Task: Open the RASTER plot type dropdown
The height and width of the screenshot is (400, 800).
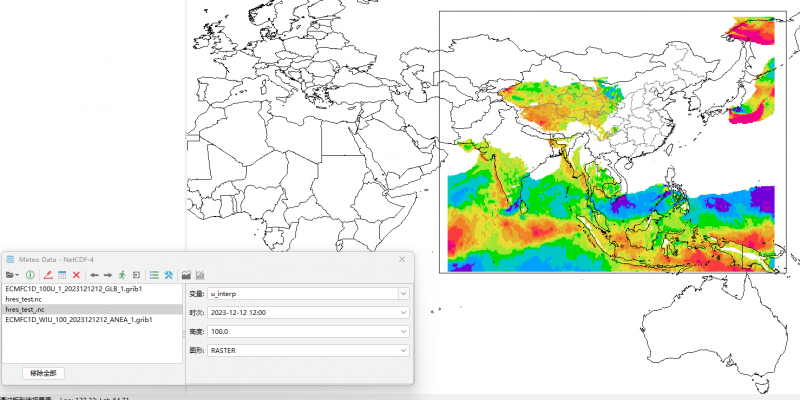Action: pyautogui.click(x=403, y=350)
